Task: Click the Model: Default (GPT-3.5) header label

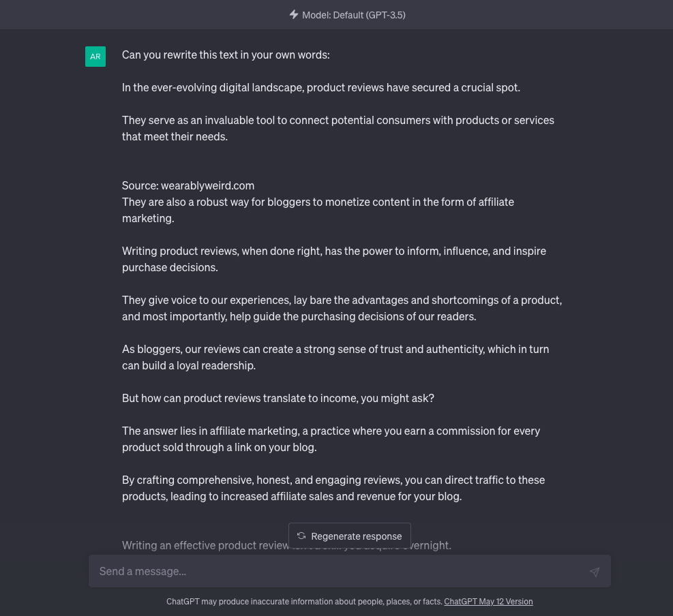Action: pos(354,15)
